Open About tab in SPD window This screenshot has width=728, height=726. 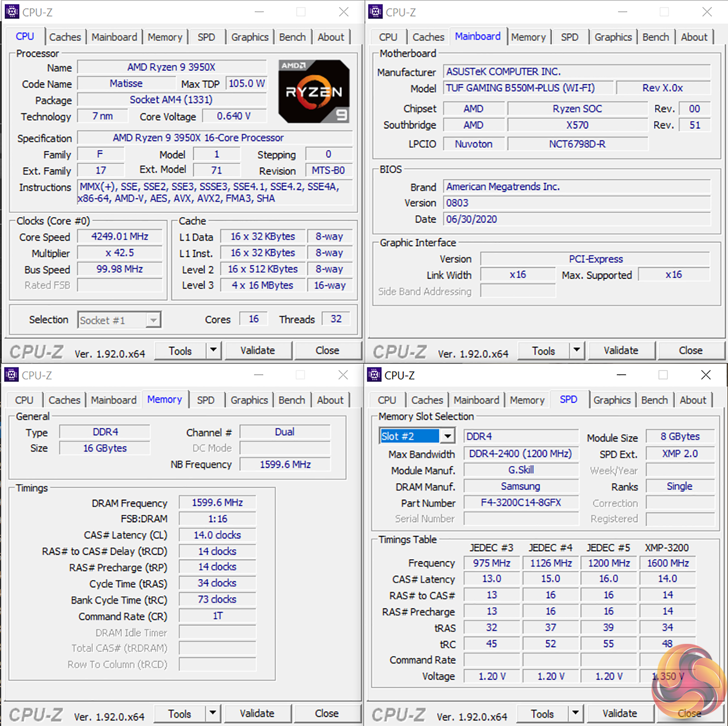tap(693, 400)
